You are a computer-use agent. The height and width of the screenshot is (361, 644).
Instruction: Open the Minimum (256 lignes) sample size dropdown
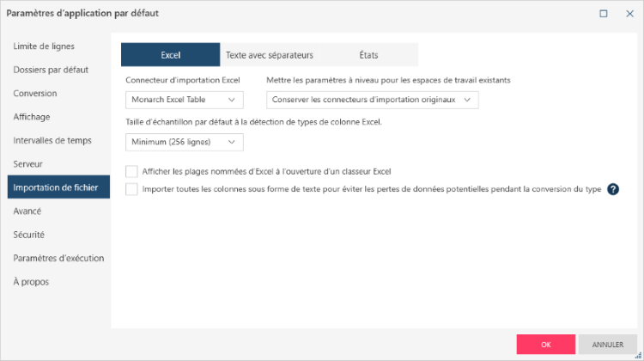coord(184,142)
